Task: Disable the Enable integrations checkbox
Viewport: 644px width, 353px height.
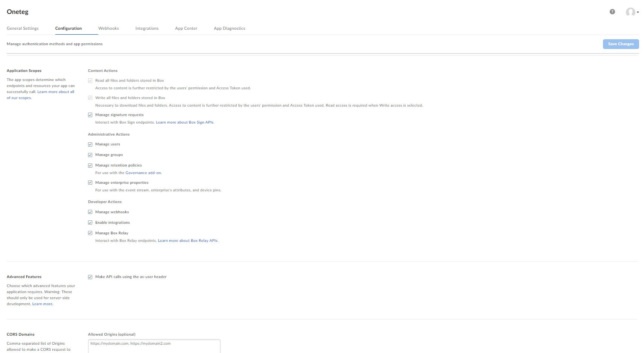Action: point(90,223)
